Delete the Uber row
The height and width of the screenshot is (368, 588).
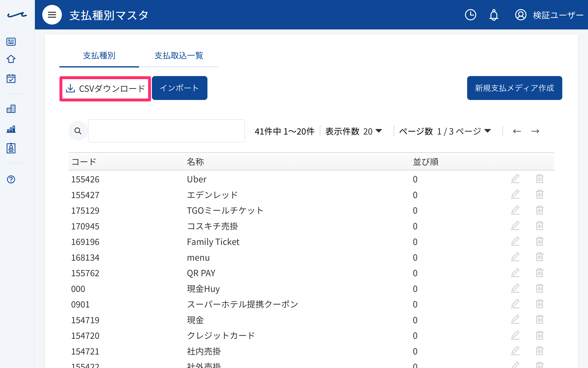pos(539,179)
